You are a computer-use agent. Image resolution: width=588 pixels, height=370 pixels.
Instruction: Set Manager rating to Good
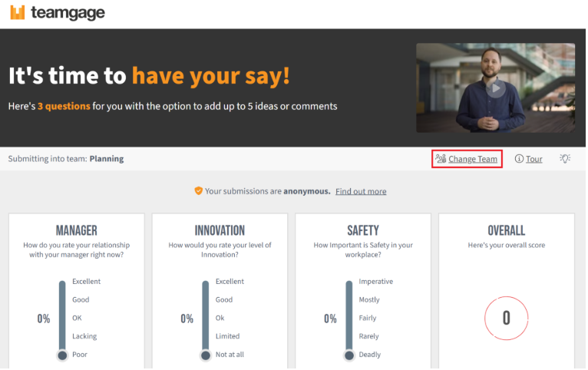[x=81, y=300]
